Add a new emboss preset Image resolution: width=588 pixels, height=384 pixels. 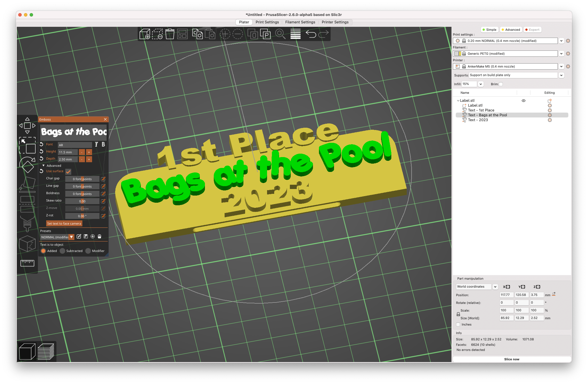(x=93, y=237)
